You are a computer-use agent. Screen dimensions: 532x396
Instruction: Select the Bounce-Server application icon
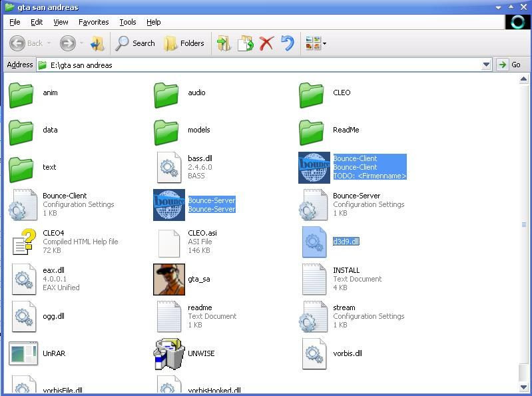click(x=169, y=205)
